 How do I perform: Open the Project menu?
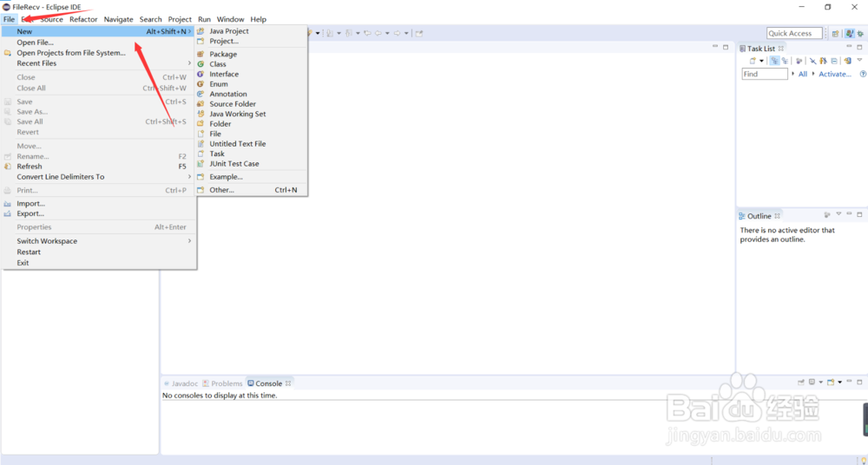point(180,19)
